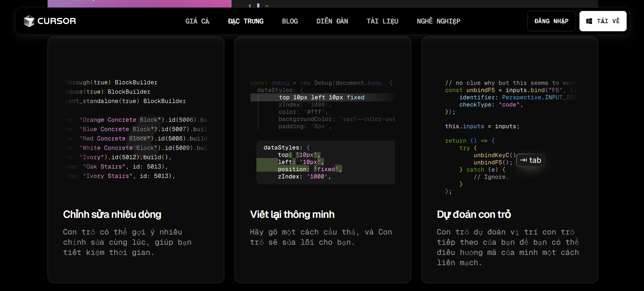Click description "Hãy gõ một cách cẩu thả"
The width and height of the screenshot is (644, 291).
tap(321, 237)
